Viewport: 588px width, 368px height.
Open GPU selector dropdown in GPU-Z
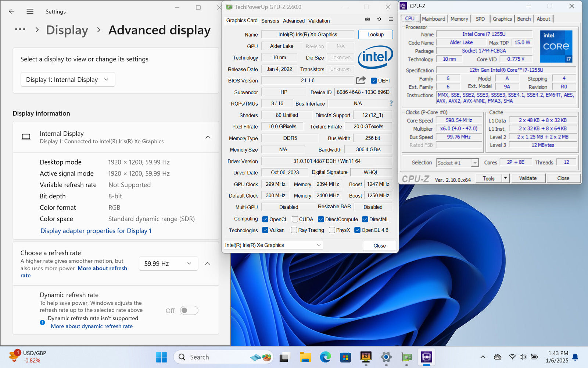(x=273, y=245)
